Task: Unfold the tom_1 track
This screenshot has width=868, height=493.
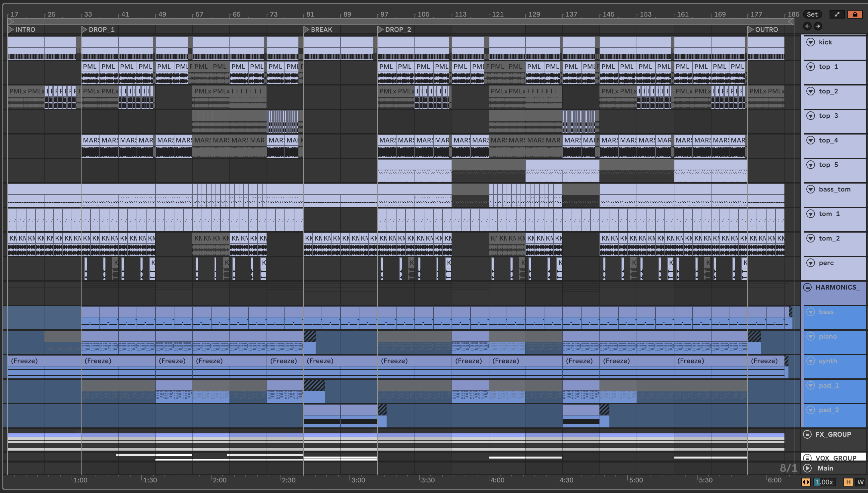Action: click(x=810, y=214)
